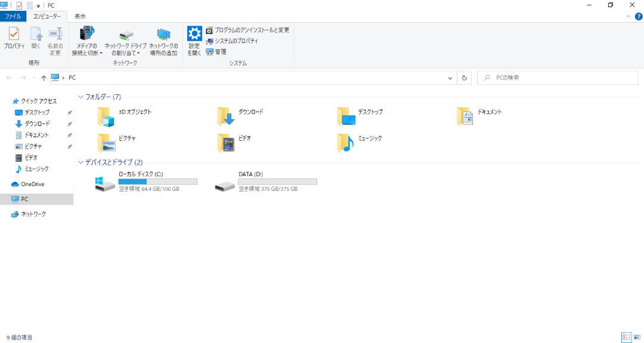Click the PC system icon in title bar
This screenshot has height=343, width=644.
(4, 5)
